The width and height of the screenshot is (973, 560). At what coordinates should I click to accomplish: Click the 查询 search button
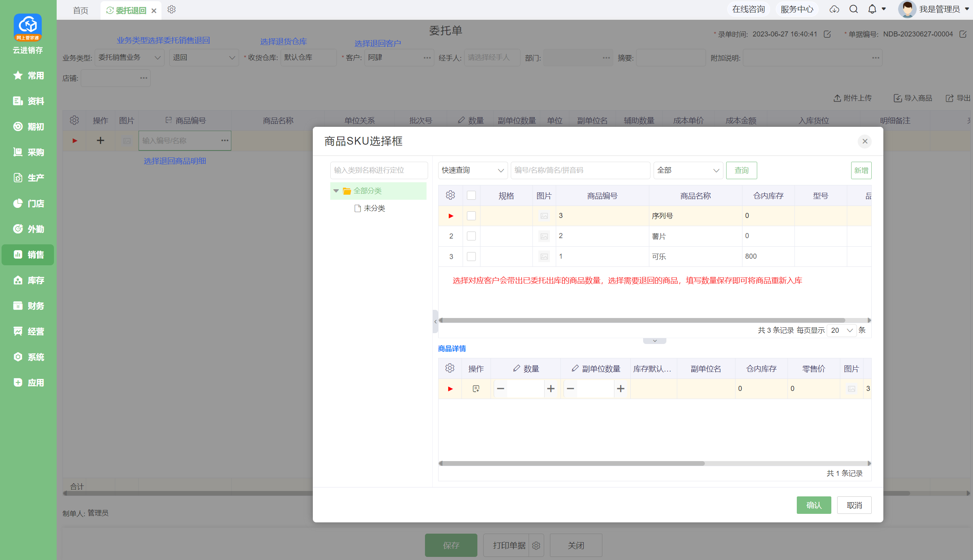point(741,171)
